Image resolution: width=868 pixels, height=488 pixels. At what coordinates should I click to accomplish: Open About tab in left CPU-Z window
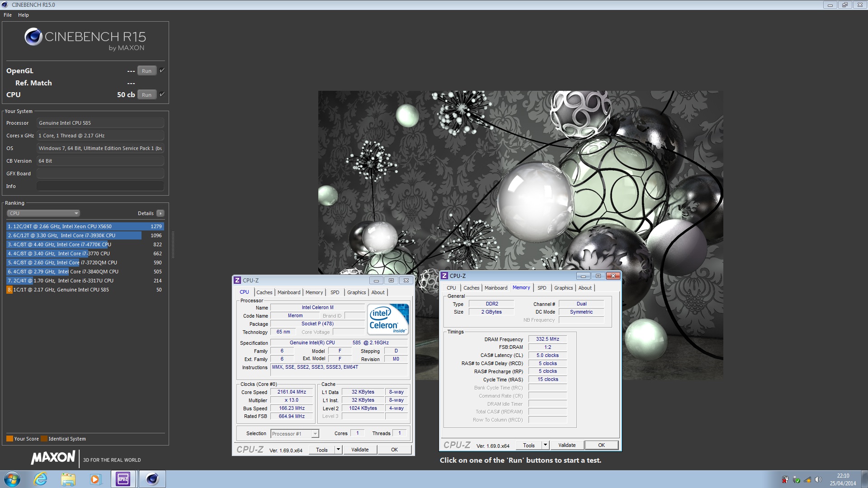click(378, 292)
